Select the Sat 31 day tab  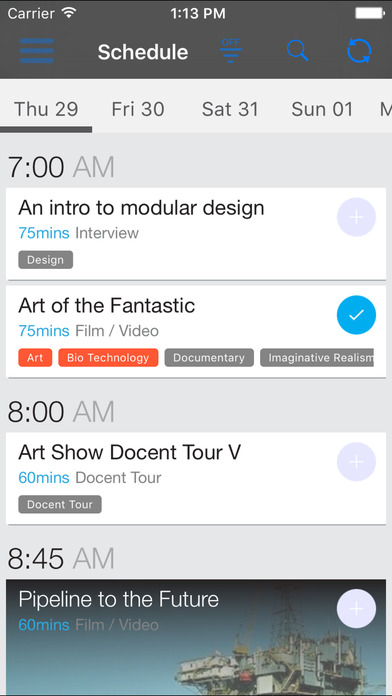click(230, 109)
